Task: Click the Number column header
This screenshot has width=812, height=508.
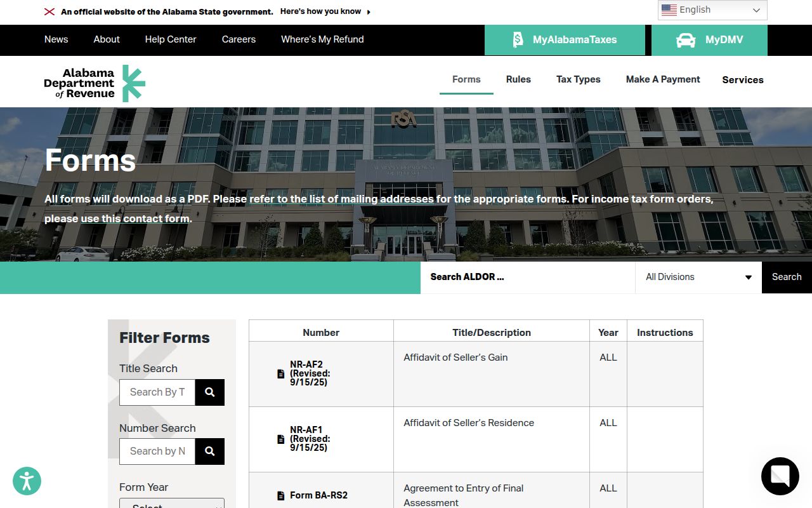Action: (321, 333)
